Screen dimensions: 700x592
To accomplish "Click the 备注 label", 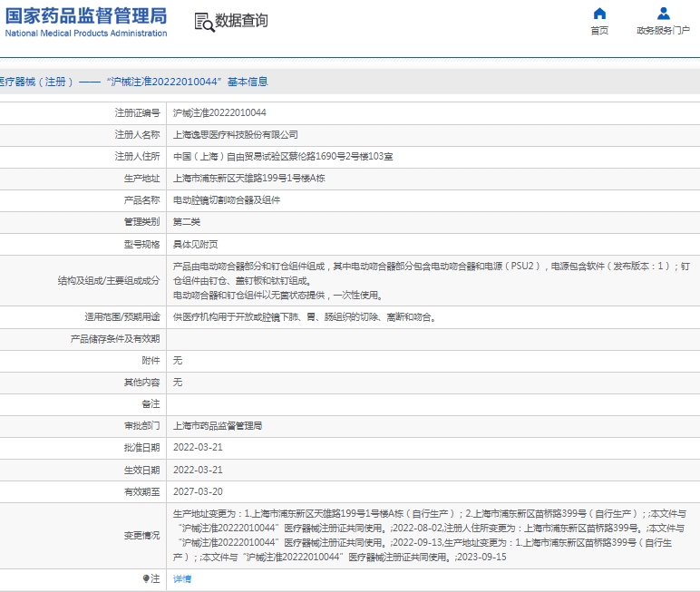I will [151, 404].
